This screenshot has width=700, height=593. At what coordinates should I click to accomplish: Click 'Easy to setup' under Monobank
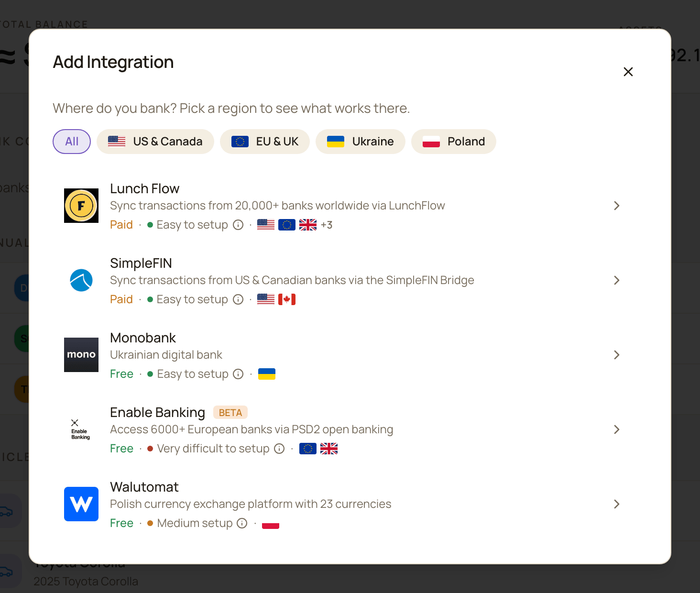tap(193, 374)
